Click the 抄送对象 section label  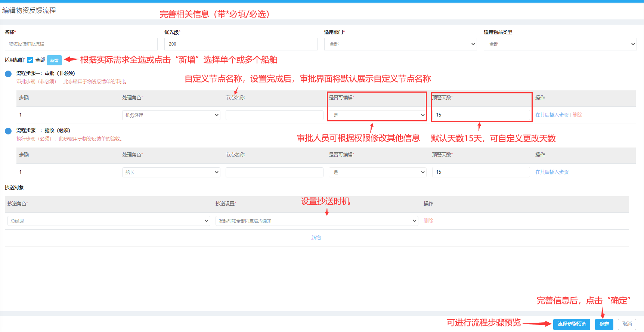(14, 187)
